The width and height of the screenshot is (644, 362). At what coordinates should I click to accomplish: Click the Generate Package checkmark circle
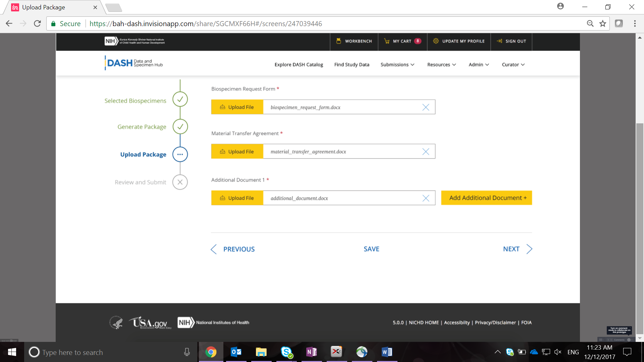(x=180, y=127)
